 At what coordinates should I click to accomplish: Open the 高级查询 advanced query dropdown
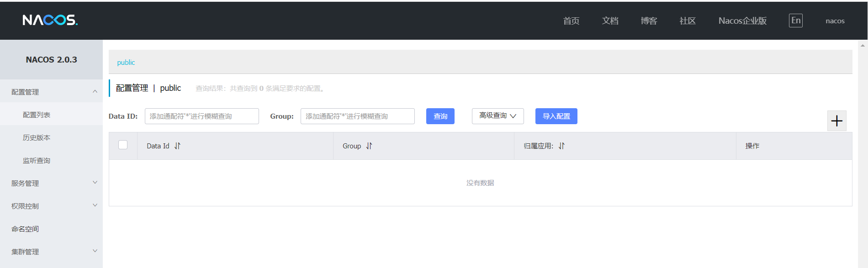coord(498,116)
